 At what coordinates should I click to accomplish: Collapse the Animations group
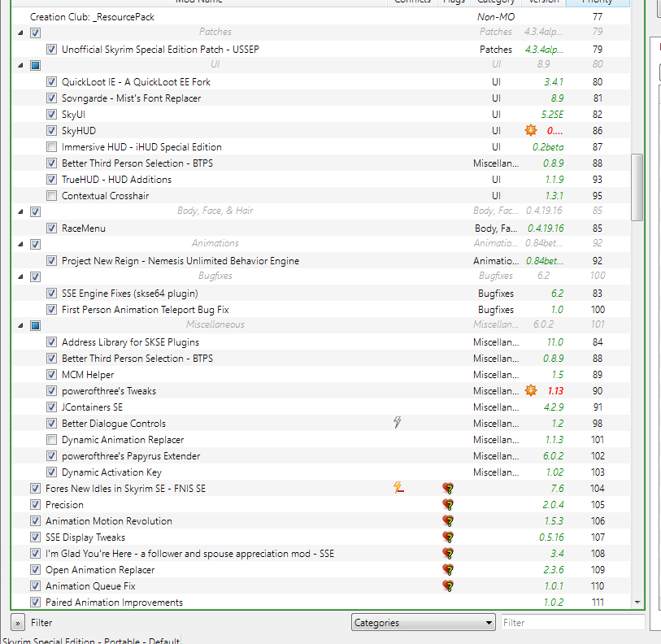[20, 244]
